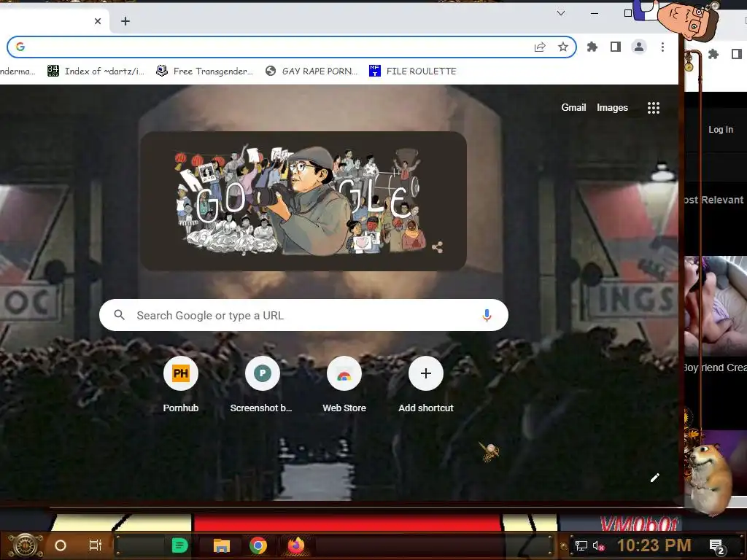The width and height of the screenshot is (747, 560).
Task: Open the Gmail link
Action: point(573,108)
